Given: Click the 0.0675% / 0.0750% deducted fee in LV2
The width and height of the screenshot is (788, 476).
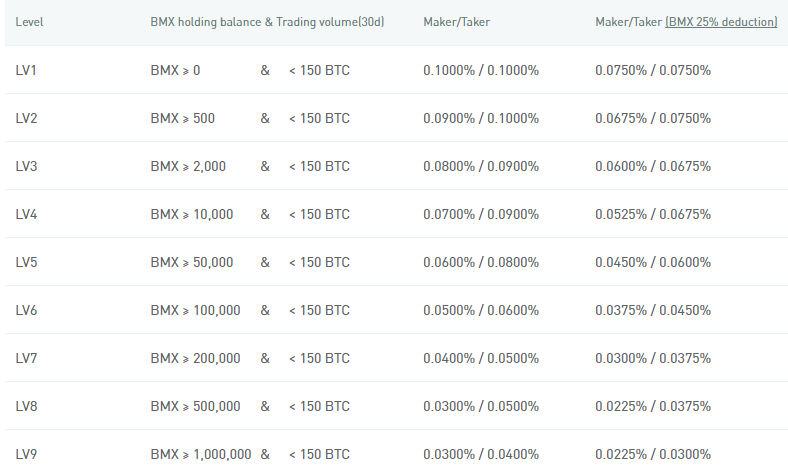Looking at the screenshot, I should click(653, 118).
